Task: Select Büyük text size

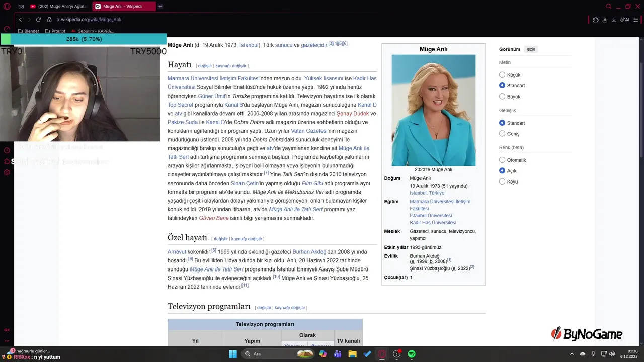Action: pos(502,96)
